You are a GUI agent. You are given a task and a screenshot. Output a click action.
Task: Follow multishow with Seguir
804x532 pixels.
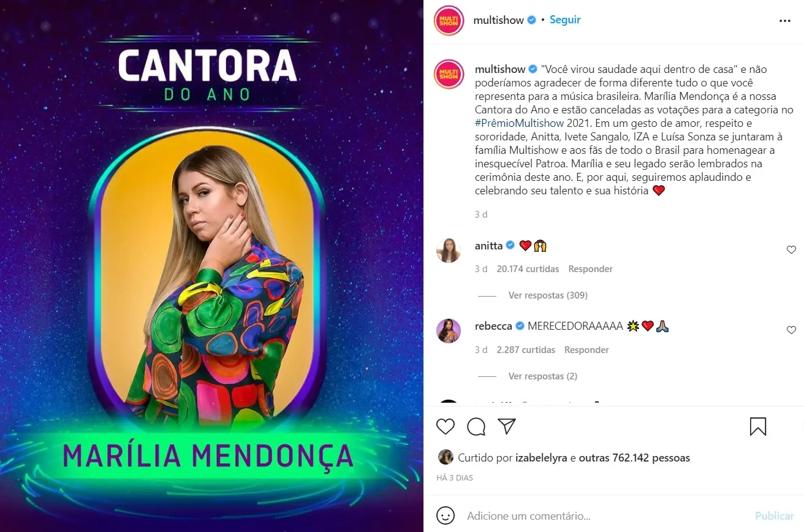(565, 20)
